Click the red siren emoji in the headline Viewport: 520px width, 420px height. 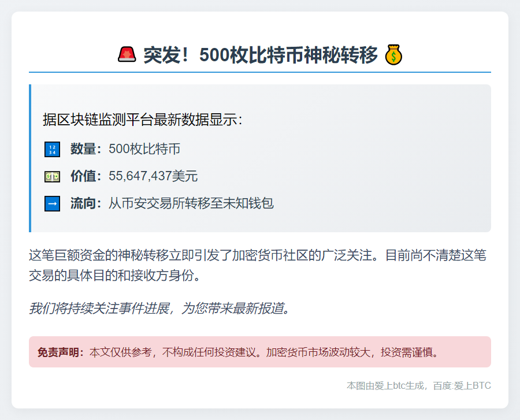point(127,55)
